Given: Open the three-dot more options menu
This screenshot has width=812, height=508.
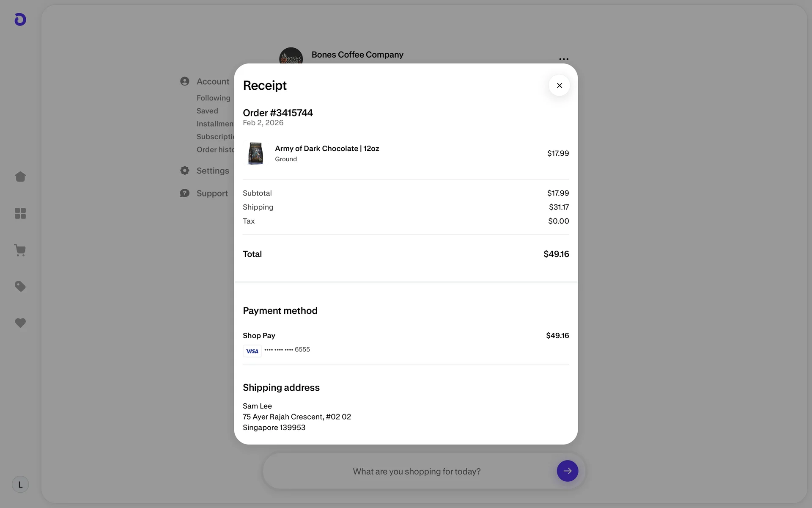Looking at the screenshot, I should point(563,59).
